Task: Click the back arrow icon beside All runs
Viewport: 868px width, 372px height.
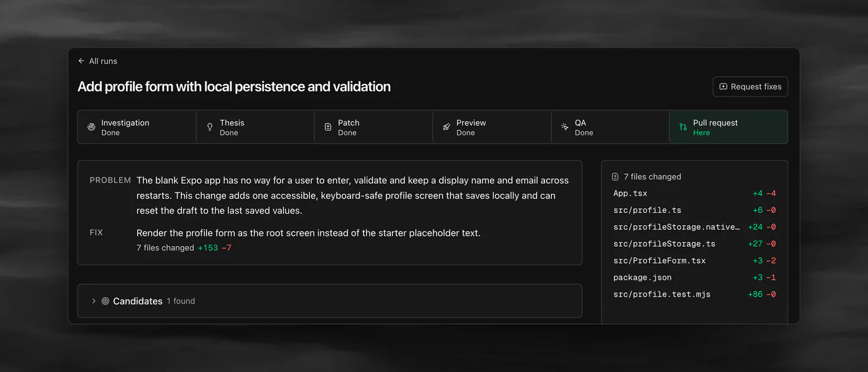Action: coord(81,61)
